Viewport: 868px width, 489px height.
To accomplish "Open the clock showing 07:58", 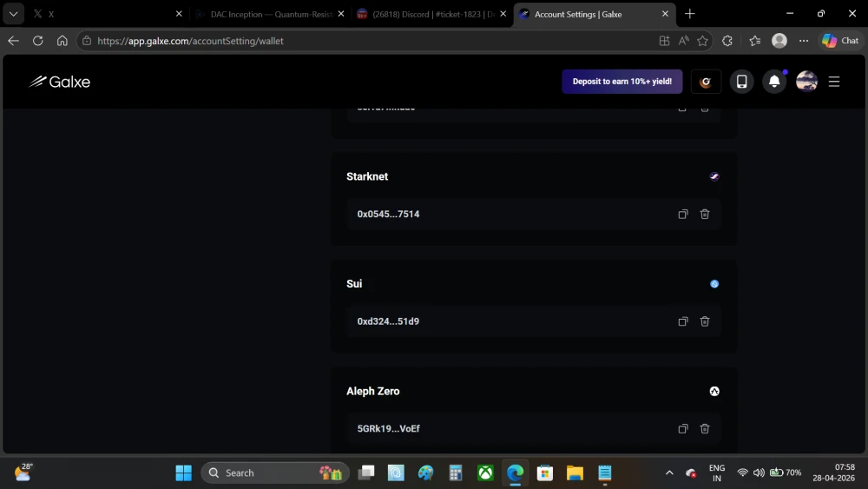I will (x=833, y=473).
